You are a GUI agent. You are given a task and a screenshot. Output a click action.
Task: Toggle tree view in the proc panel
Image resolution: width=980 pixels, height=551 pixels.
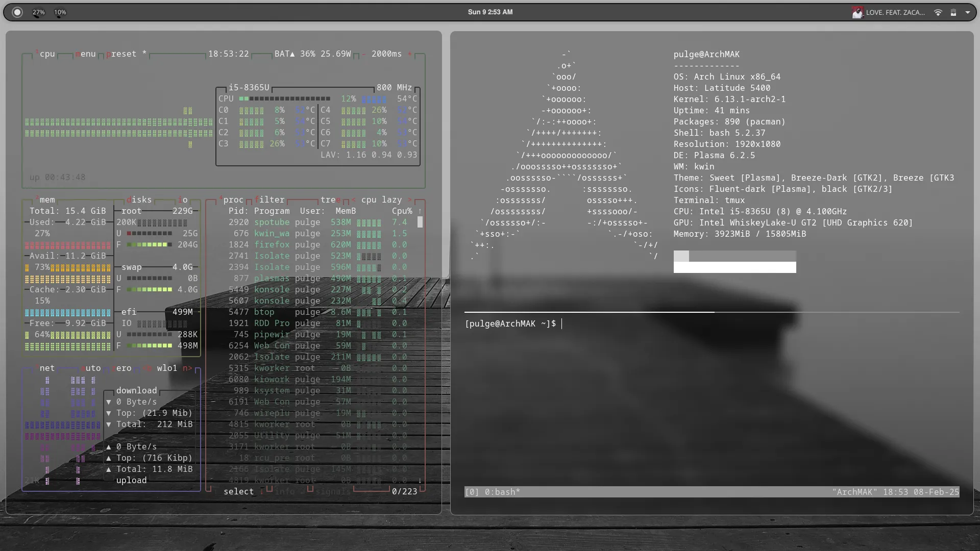[329, 199]
